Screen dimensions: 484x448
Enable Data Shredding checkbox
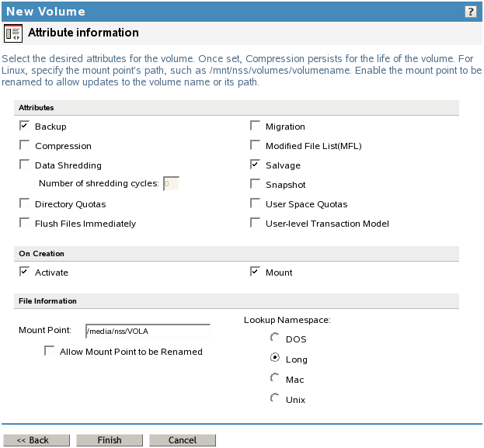click(x=25, y=165)
